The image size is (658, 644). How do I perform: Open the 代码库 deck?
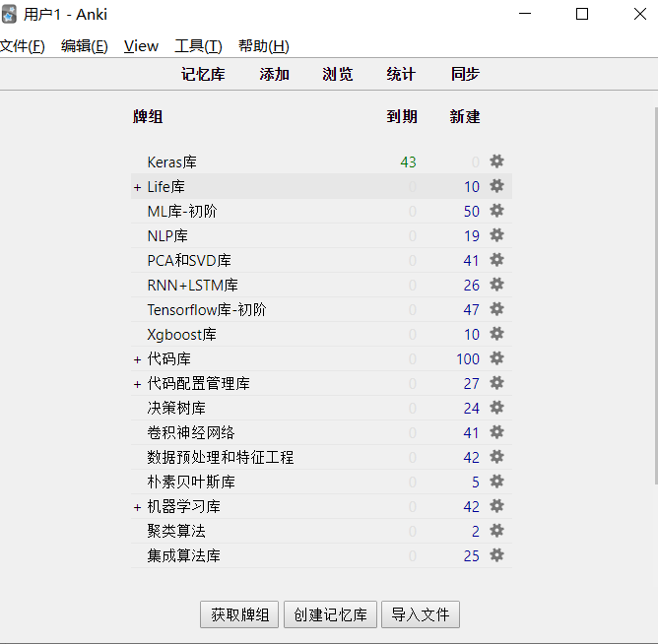point(169,359)
